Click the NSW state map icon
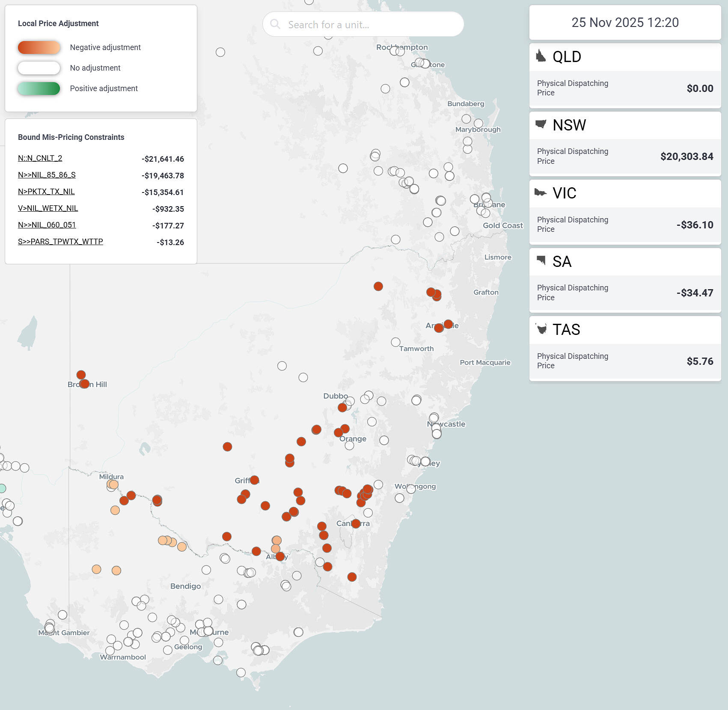 point(541,124)
